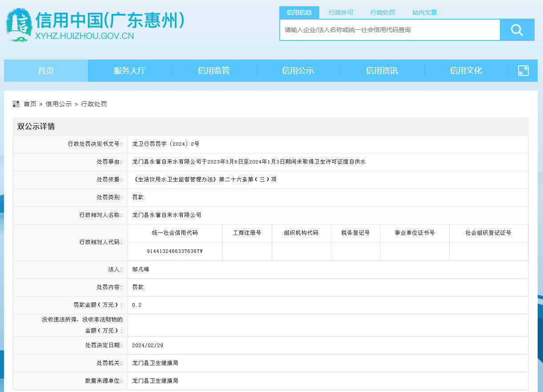Click the 处罚内容 value 罚款
Image resolution: width=543 pixels, height=392 pixels.
coord(138,287)
